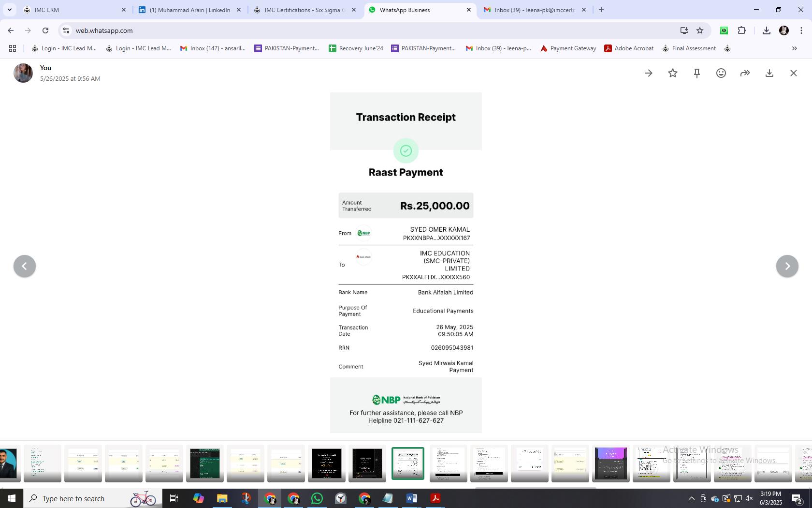Image resolution: width=812 pixels, height=508 pixels.
Task: Show the next image in viewer
Action: pos(787,266)
